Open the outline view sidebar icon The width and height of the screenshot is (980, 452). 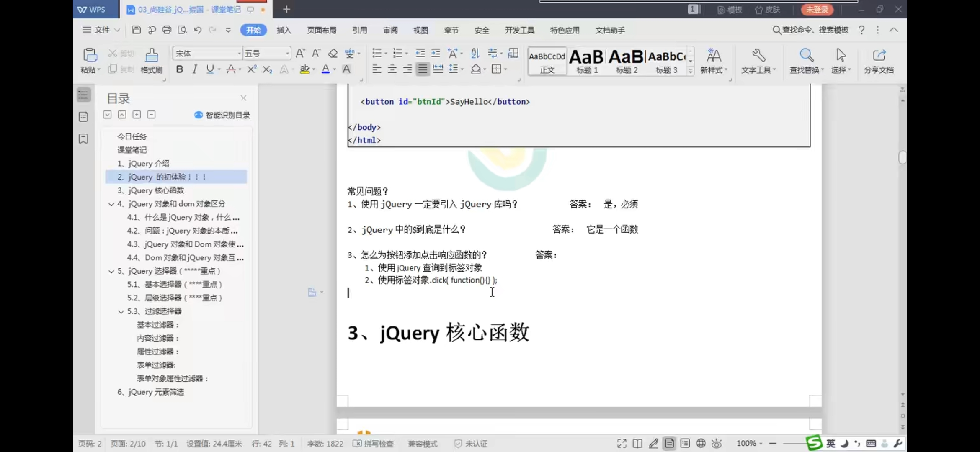click(83, 95)
